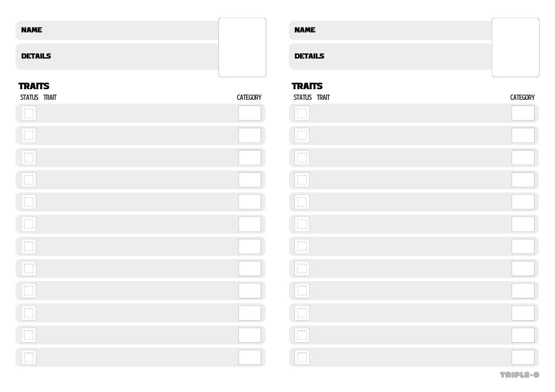The image size is (555, 392).
Task: Click second row category box on right sheet
Action: (x=523, y=135)
